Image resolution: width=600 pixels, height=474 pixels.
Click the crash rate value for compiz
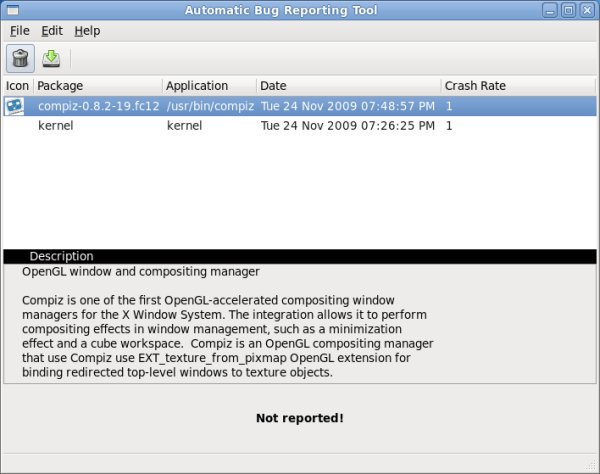(449, 106)
